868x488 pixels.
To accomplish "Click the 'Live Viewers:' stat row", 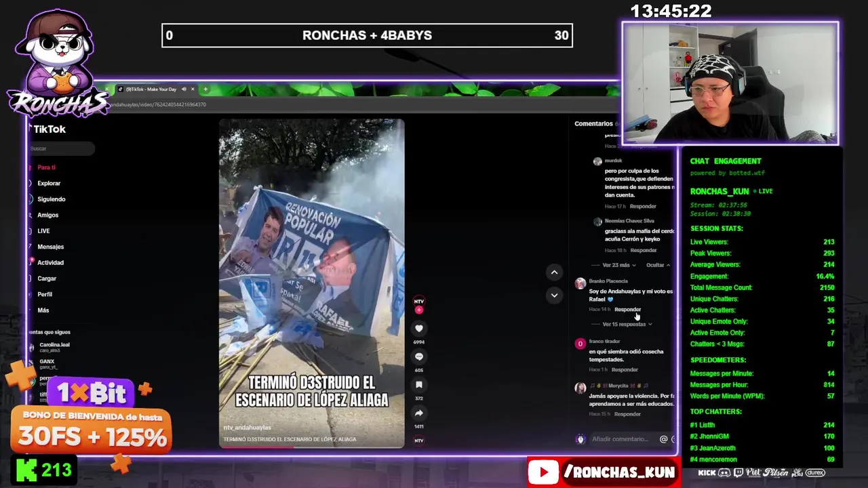I will 762,242.
